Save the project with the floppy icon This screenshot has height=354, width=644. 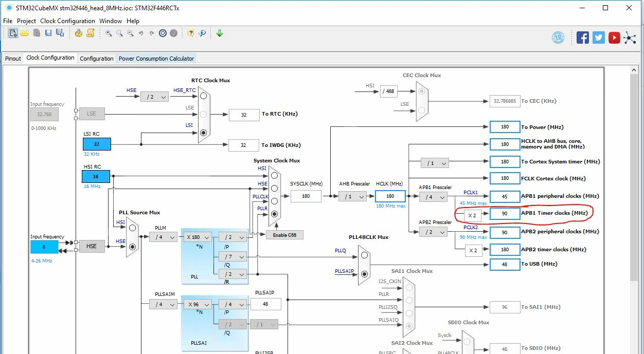48,33
